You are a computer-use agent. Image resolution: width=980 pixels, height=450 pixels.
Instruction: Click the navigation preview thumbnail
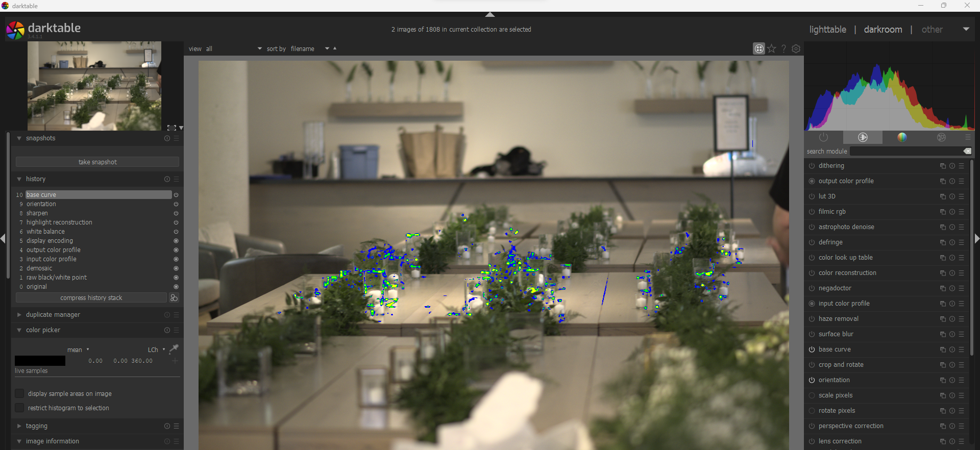point(94,86)
